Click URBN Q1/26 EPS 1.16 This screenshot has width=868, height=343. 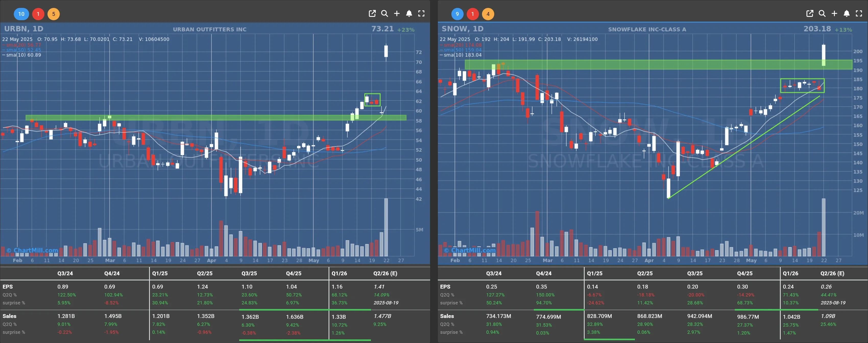337,287
